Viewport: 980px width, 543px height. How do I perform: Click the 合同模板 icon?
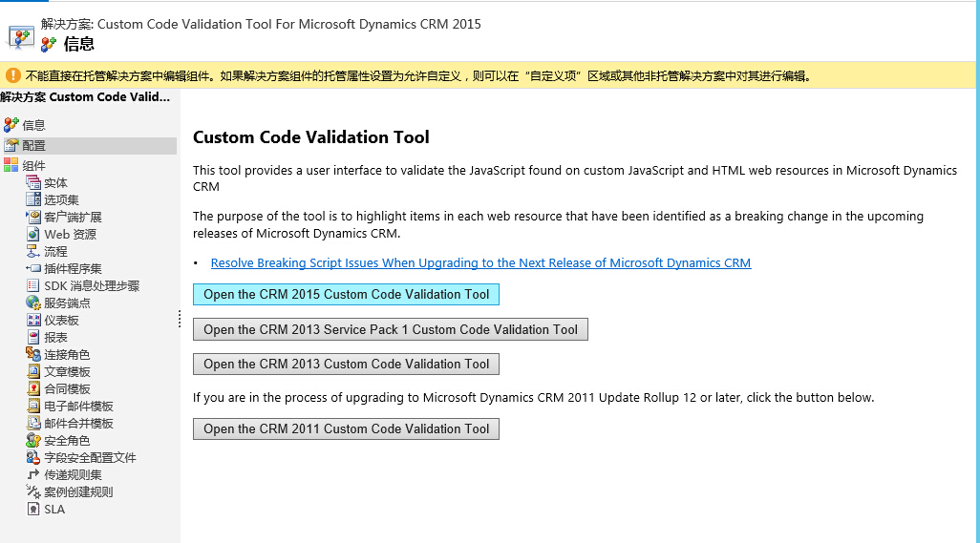point(33,388)
